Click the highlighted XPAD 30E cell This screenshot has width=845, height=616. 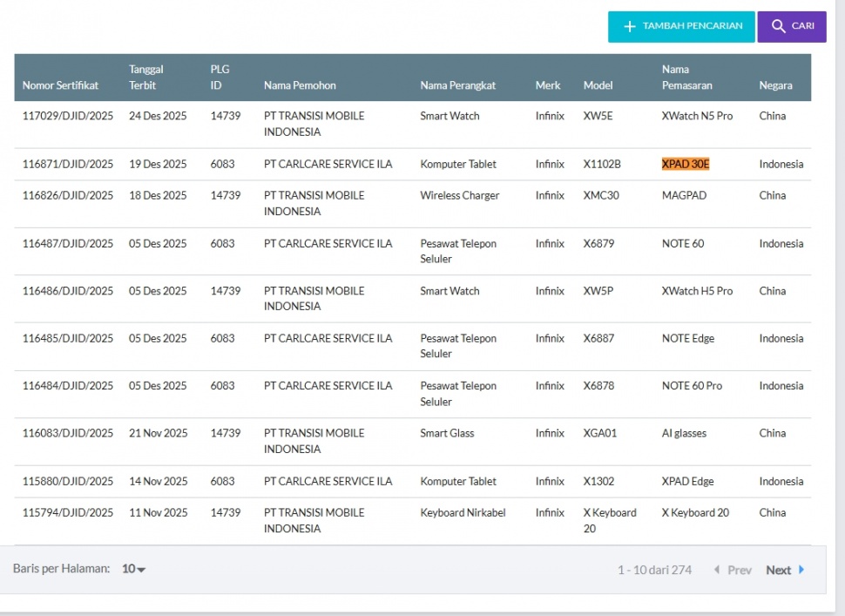point(686,165)
